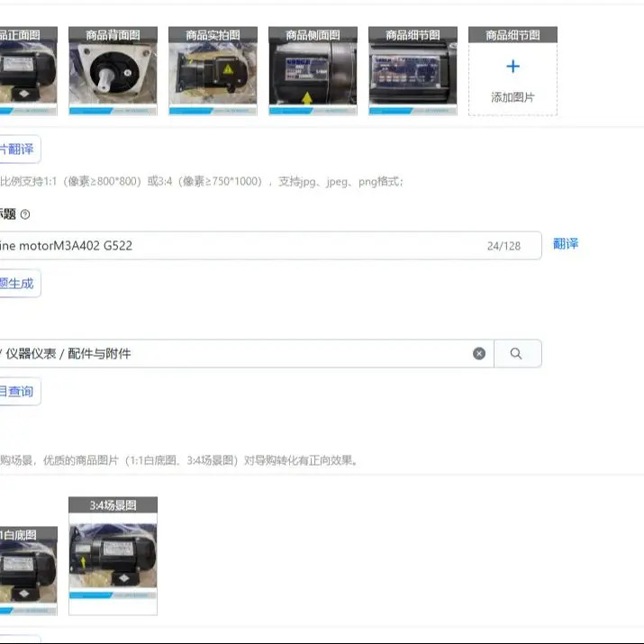Open the 商品侧面图 thumbnail
This screenshot has width=644, height=644.
[x=313, y=71]
